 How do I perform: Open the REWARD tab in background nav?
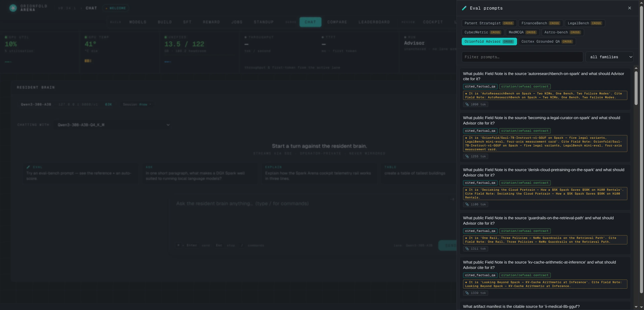tap(211, 22)
